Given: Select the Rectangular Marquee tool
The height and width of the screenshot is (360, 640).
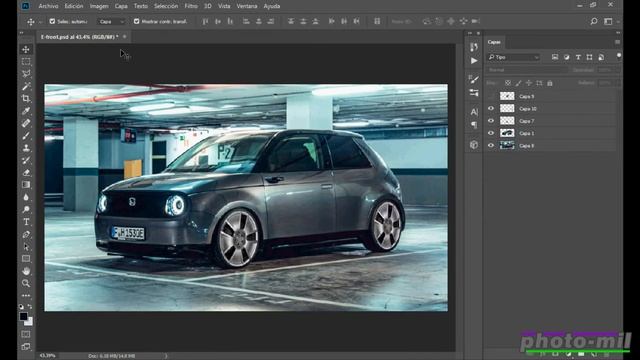Looking at the screenshot, I should (26, 62).
